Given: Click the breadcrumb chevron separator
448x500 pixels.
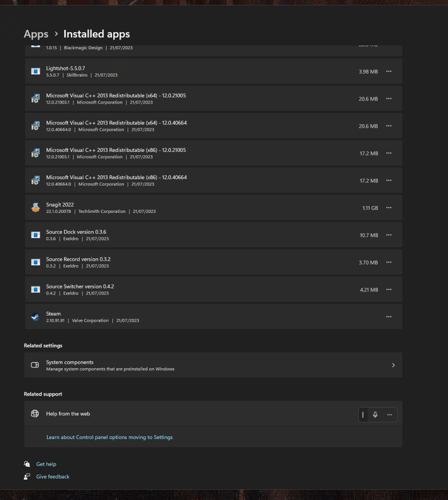Looking at the screenshot, I should pyautogui.click(x=56, y=34).
